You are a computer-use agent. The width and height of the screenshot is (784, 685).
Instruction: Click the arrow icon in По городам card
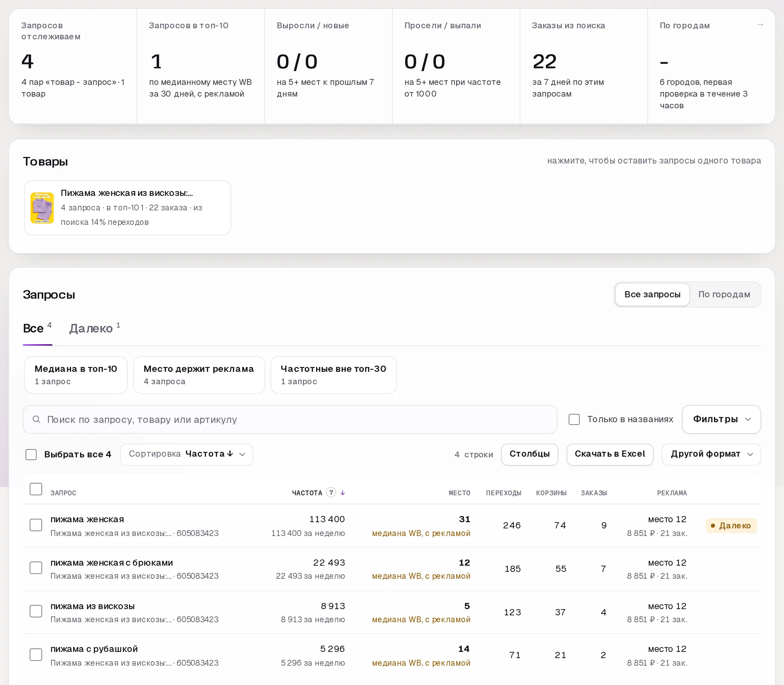tap(759, 25)
